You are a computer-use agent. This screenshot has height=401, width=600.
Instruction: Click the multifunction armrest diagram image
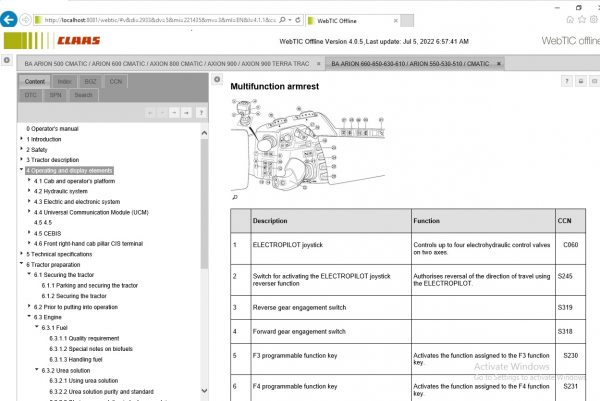(x=308, y=145)
